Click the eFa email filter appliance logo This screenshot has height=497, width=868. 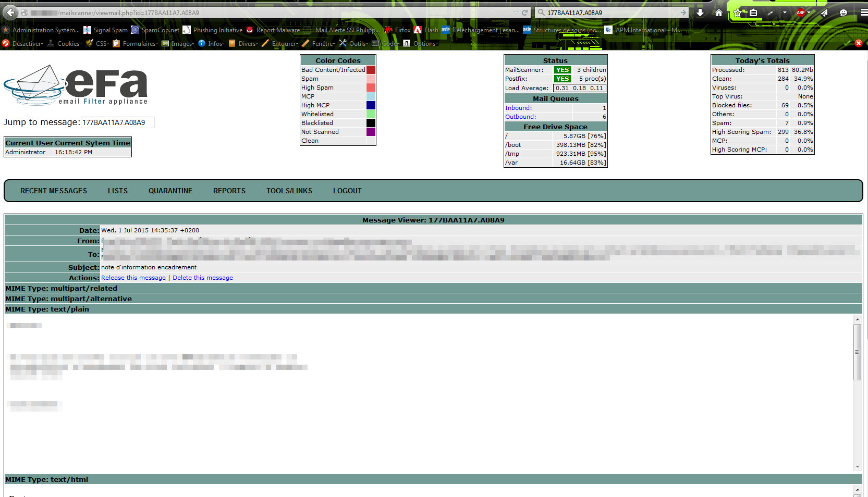[76, 85]
